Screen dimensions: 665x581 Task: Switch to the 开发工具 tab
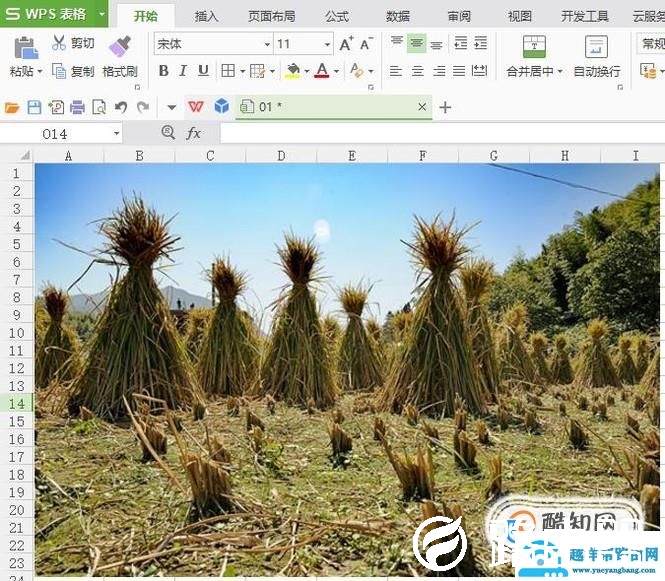tap(585, 16)
